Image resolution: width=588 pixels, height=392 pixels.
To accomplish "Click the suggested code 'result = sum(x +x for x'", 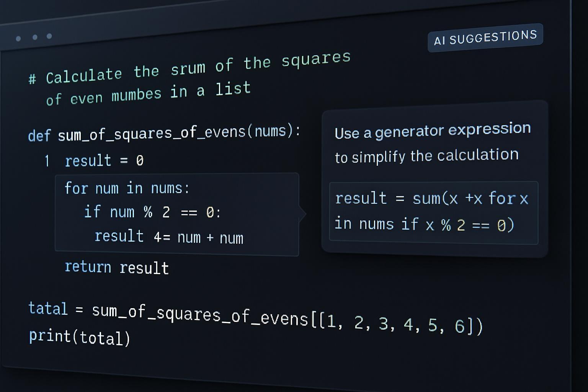I will [x=431, y=198].
